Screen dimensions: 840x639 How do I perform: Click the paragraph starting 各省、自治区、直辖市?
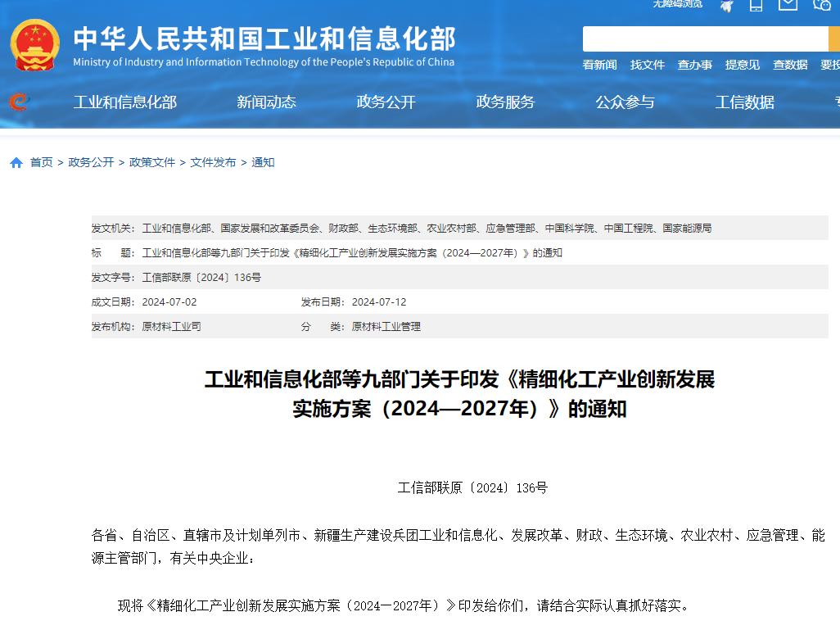point(458,546)
